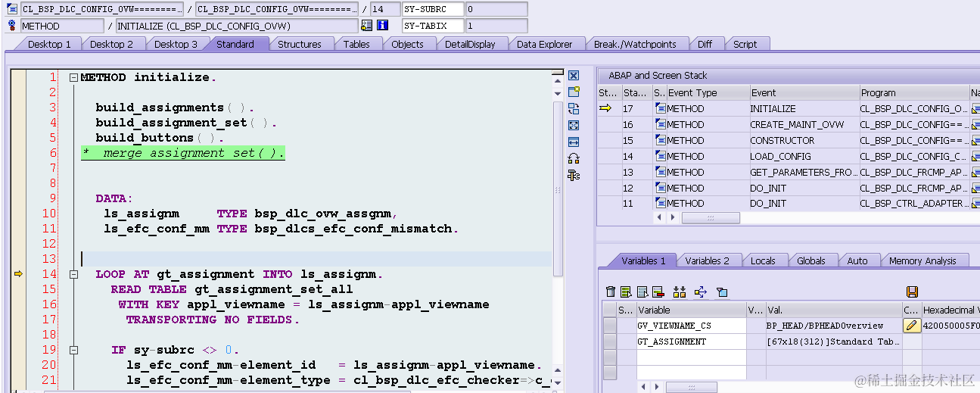Click the navigation icon in the INITIALIZE stack row
Screen dimensions: 980x393
[975, 108]
